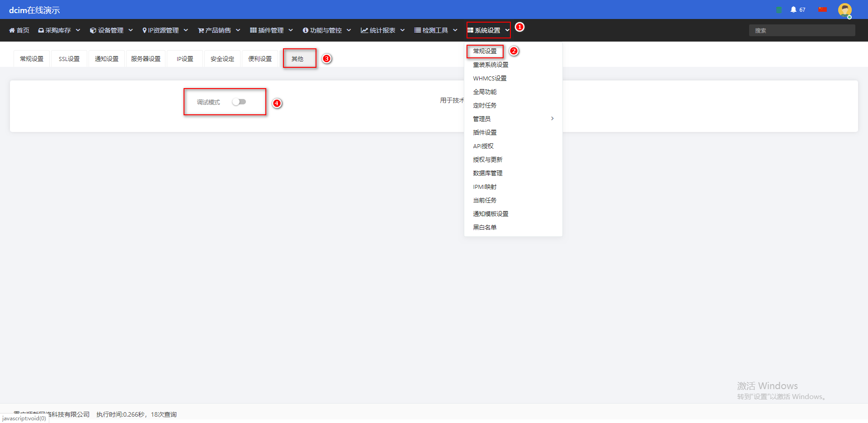This screenshot has height=423, width=868.
Task: Toggle the 调试模式 switch
Action: pos(239,102)
